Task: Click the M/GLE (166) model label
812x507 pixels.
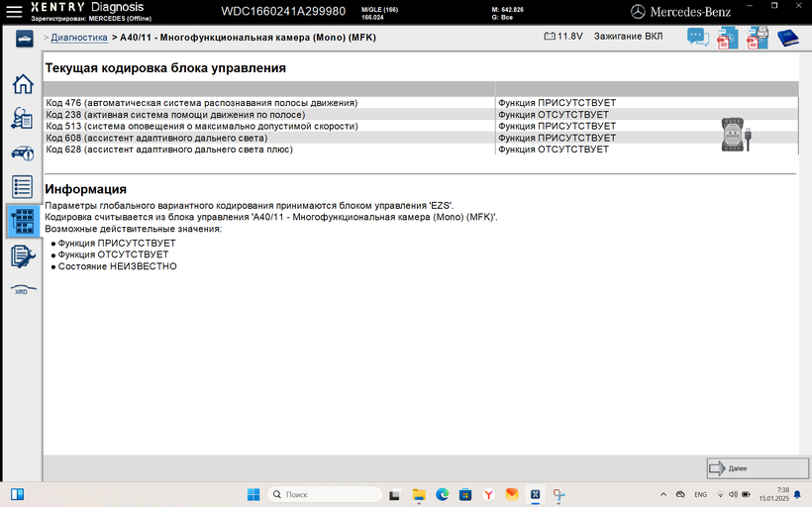Action: pos(379,9)
